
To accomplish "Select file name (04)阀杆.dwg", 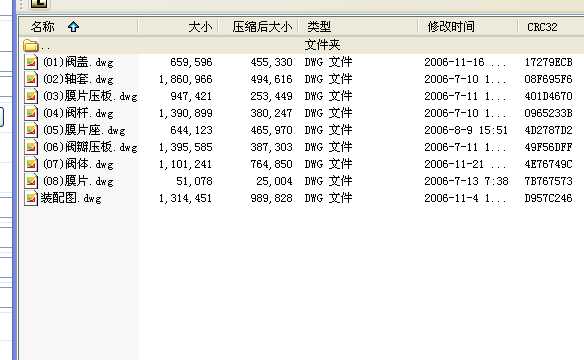I will coord(78,113).
